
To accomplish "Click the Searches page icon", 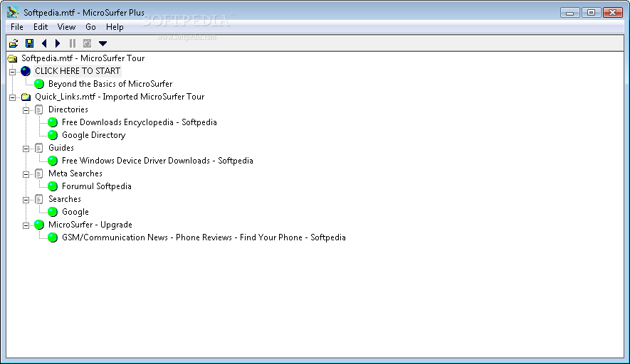I will click(39, 200).
